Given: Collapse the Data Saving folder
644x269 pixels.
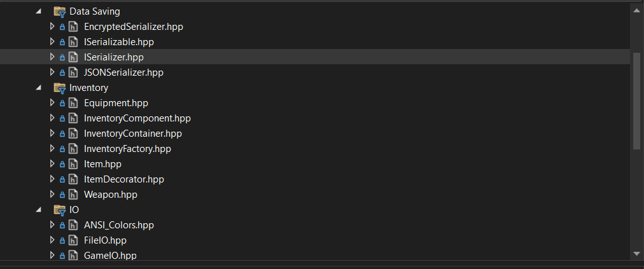Looking at the screenshot, I should coord(39,11).
